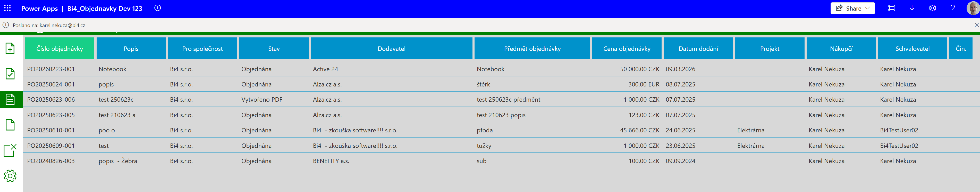Select the highlighted orders list sidebar icon

click(x=10, y=99)
